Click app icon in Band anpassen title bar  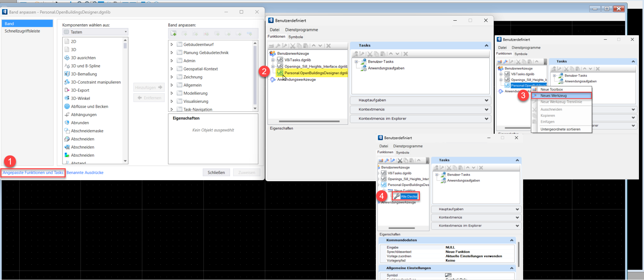tap(5, 12)
